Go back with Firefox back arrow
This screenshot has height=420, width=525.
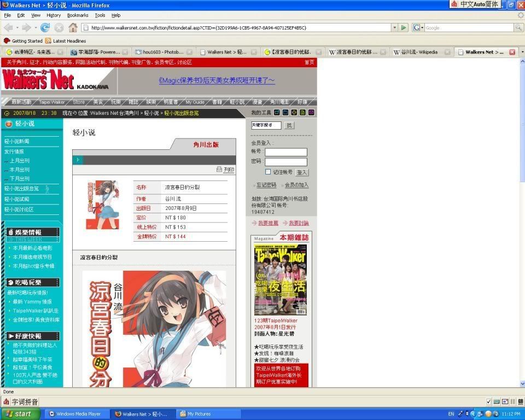(9, 27)
